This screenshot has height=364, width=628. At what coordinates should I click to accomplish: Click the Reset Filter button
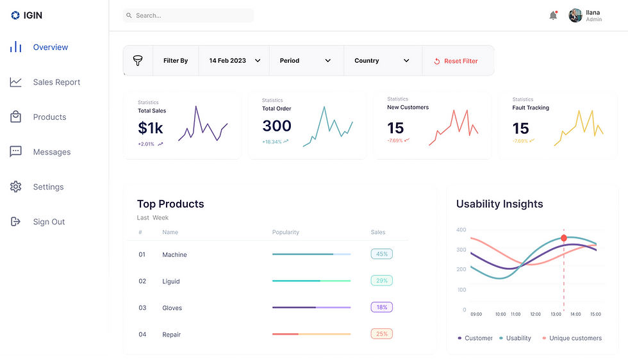456,61
